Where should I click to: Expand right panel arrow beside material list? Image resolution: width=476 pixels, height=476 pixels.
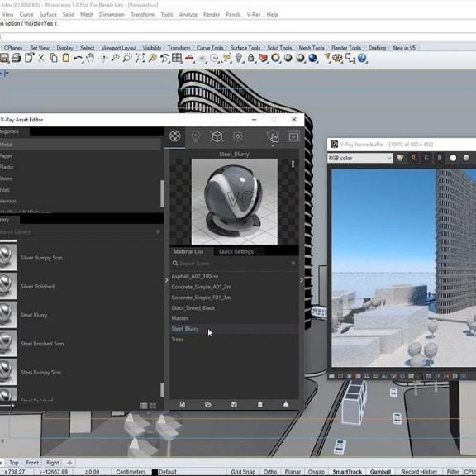point(301,280)
